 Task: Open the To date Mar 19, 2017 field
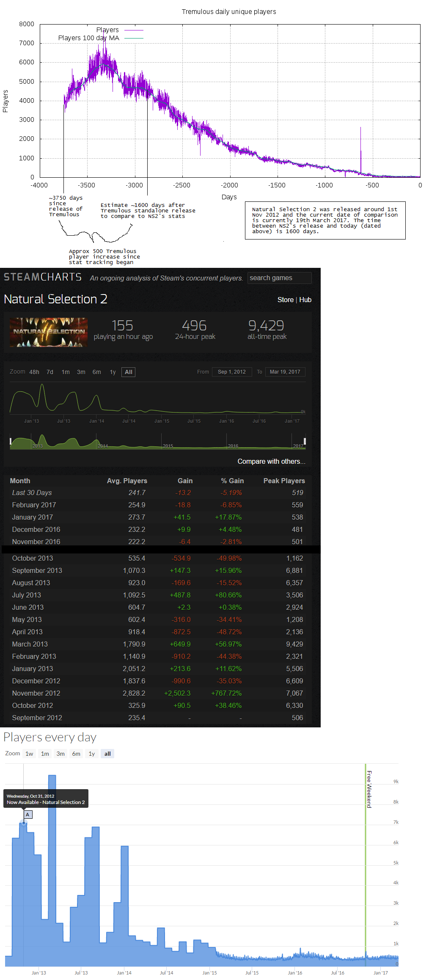[285, 372]
